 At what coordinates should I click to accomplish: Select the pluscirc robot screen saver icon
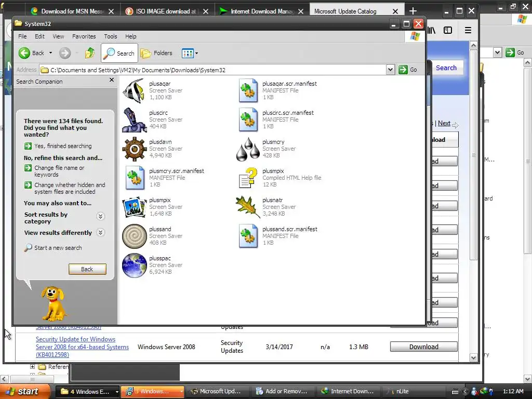135,120
